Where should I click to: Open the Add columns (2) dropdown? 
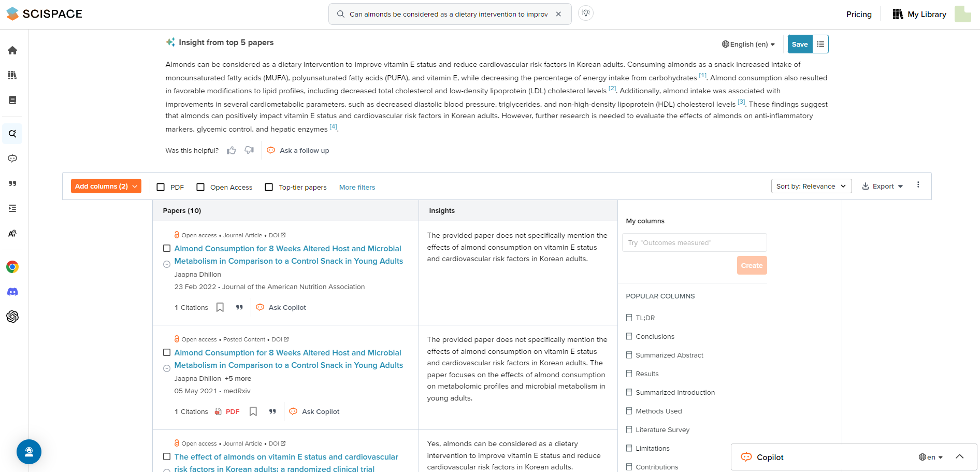pyautogui.click(x=106, y=186)
